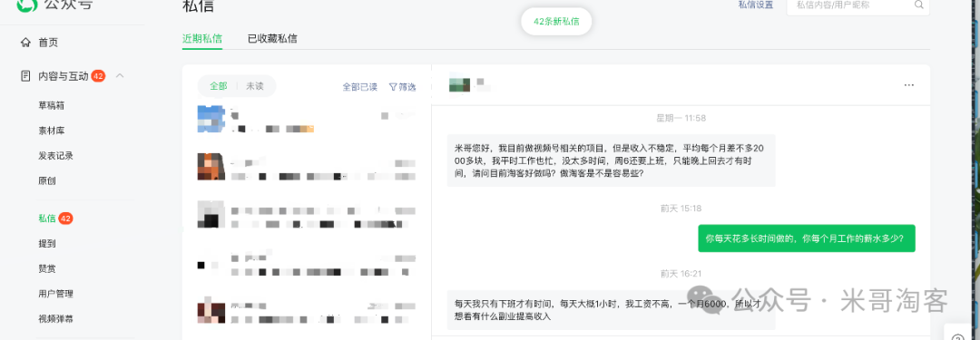980x340 pixels.
Task: Switch to 已收藏私信 tab
Action: tap(272, 39)
